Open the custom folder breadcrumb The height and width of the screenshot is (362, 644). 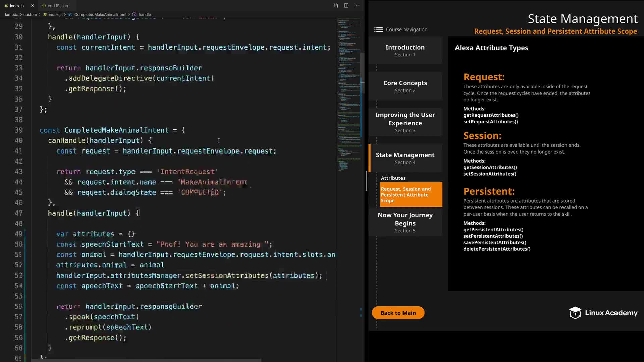[x=30, y=15]
